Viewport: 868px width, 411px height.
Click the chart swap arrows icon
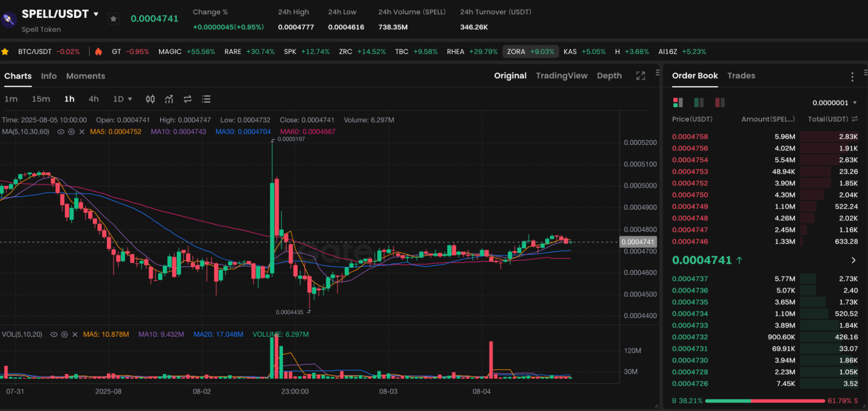tap(188, 99)
